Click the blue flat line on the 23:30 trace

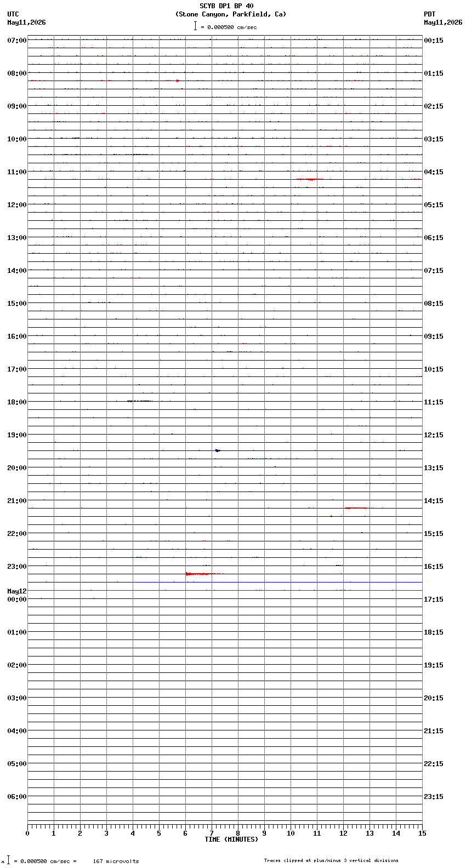(277, 582)
